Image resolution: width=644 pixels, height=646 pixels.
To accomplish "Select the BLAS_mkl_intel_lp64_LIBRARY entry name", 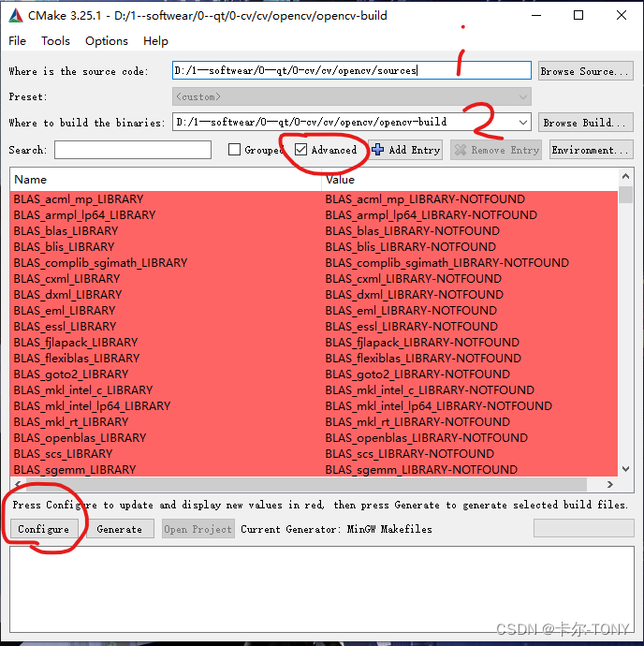I will [93, 406].
